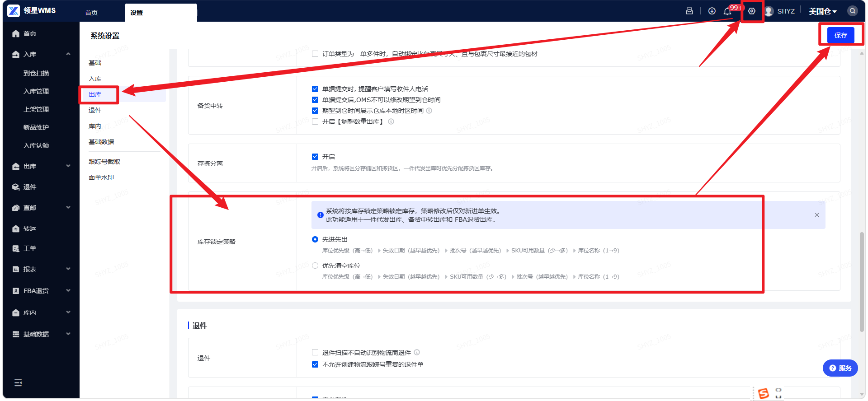
Task: Go to 上架管理 in sidebar
Action: (x=36, y=109)
